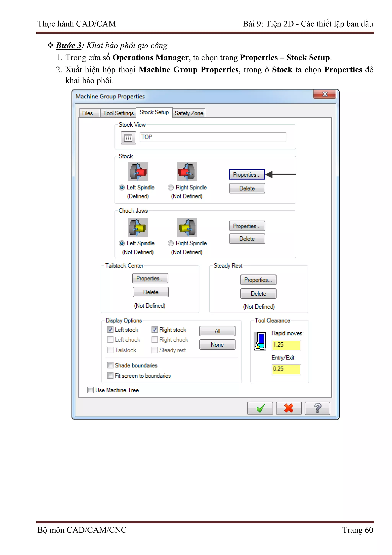Click the 'Bước 3:' step heading text
The width and height of the screenshot is (392, 555).
pyautogui.click(x=70, y=45)
